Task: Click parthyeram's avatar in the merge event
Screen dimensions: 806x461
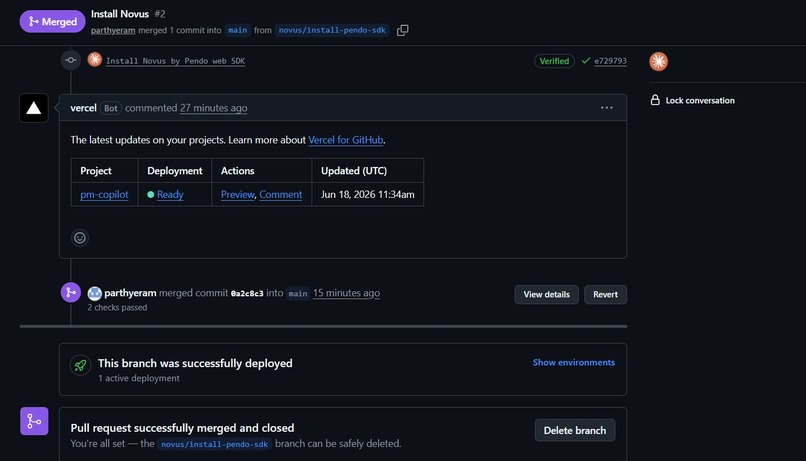Action: (x=95, y=293)
